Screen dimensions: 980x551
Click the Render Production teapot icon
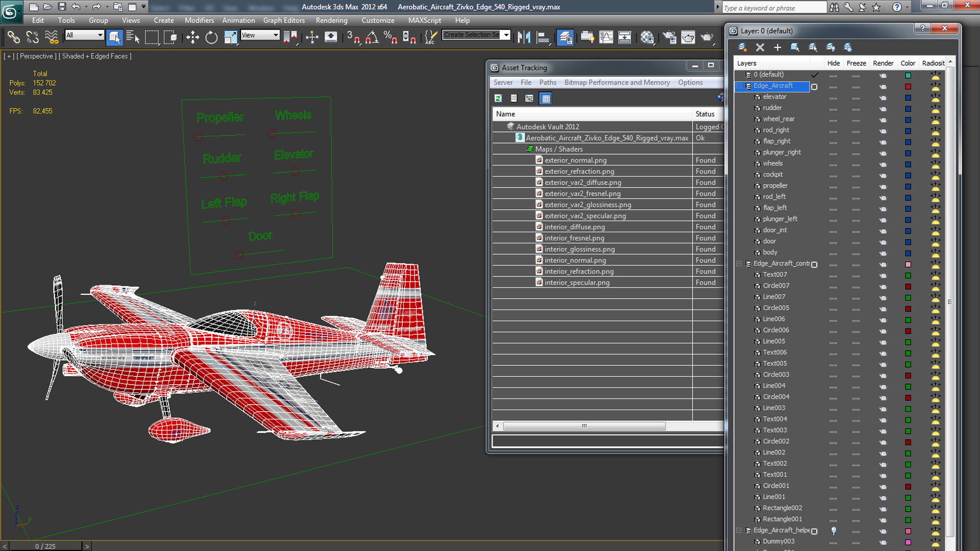(707, 37)
